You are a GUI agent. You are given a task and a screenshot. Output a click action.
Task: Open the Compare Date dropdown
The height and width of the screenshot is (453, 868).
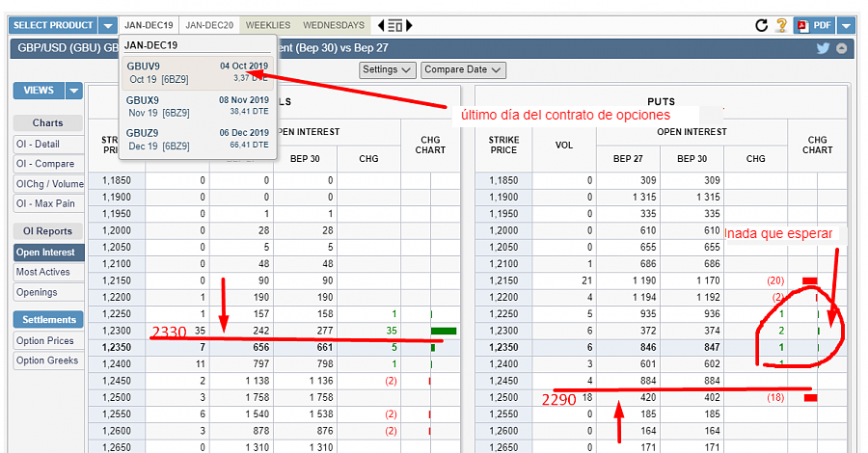[463, 69]
